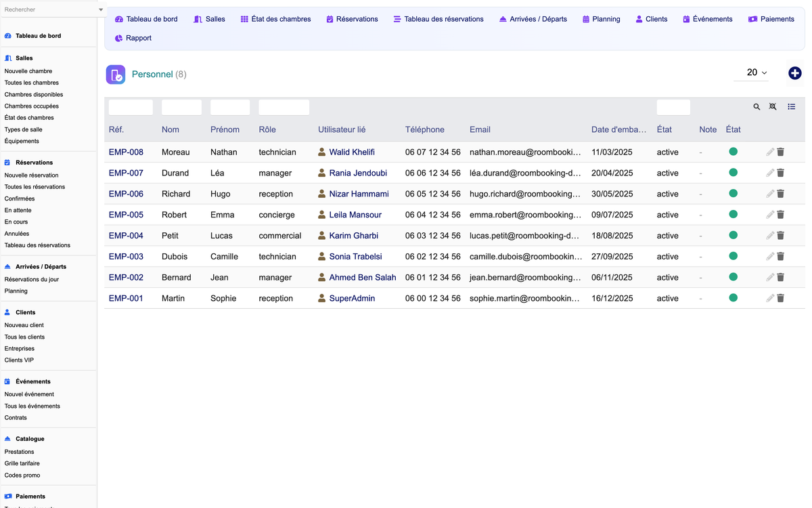Click the Nom filter input field
Screen dimensions: 812x508
coord(181,107)
